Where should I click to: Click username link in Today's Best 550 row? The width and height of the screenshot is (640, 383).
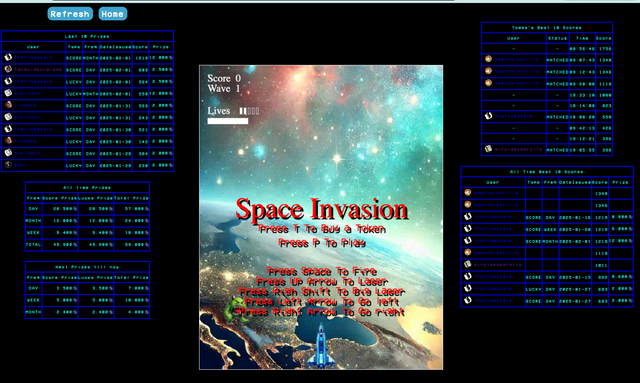pyautogui.click(x=514, y=116)
